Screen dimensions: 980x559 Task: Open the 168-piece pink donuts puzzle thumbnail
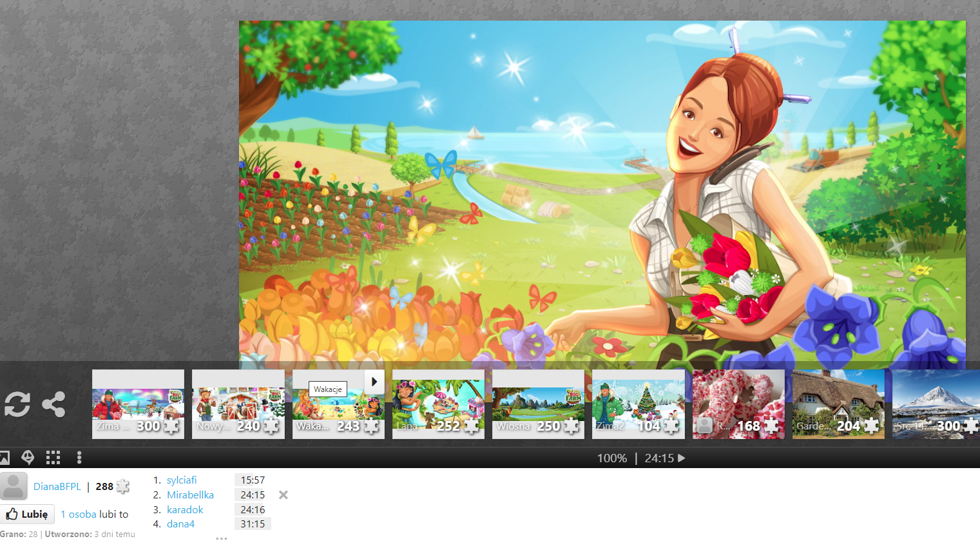pyautogui.click(x=738, y=404)
